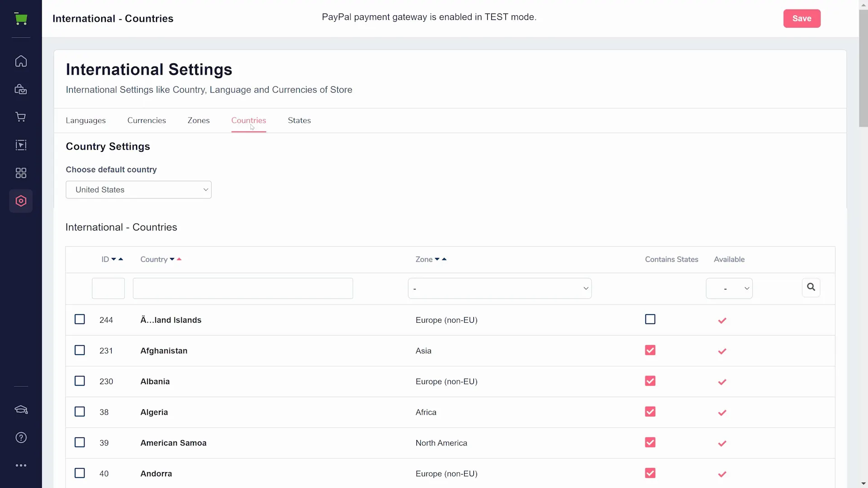The image size is (868, 488).
Task: Select row checkbox for Albania
Action: [x=80, y=381]
